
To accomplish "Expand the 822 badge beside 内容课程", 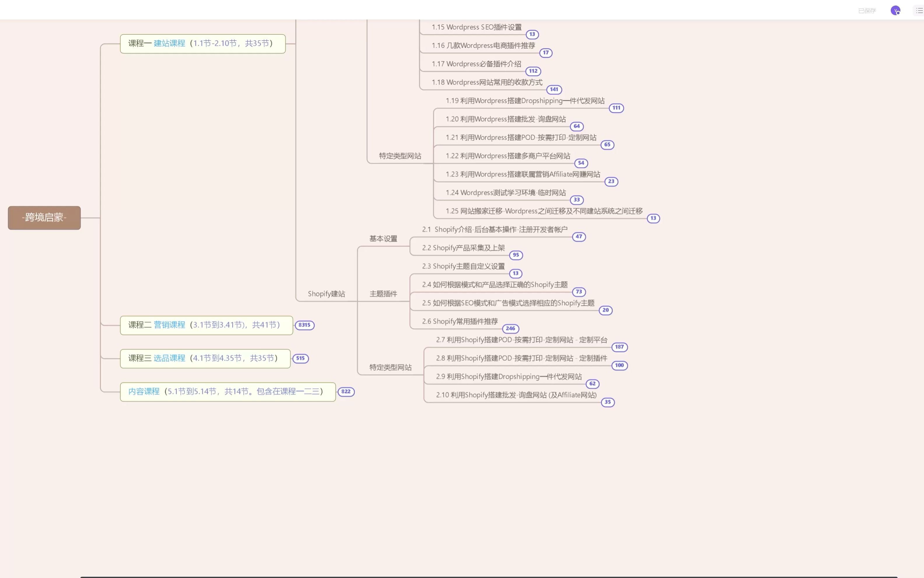I will coord(346,391).
